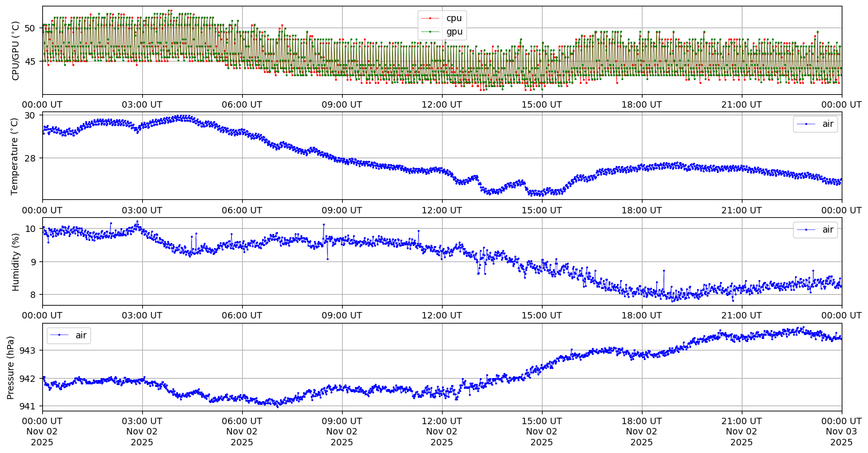Click the Humidity (%) y-axis label

pyautogui.click(x=16, y=261)
